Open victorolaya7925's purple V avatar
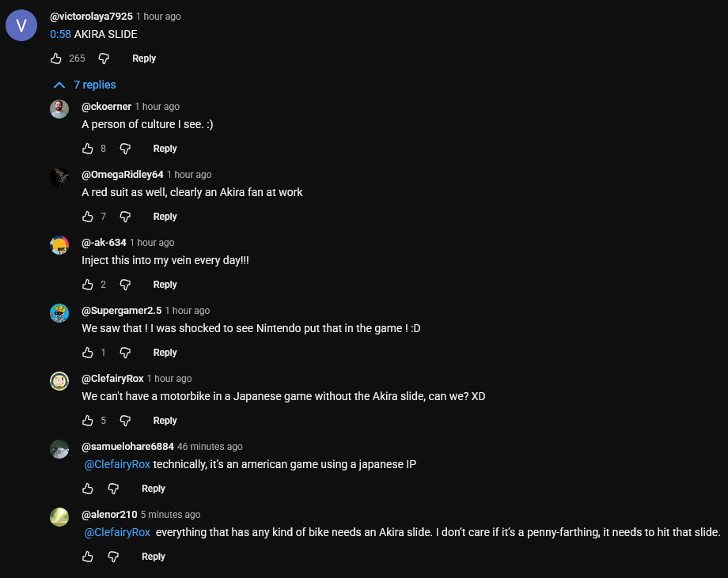The height and width of the screenshot is (578, 728). 21,25
